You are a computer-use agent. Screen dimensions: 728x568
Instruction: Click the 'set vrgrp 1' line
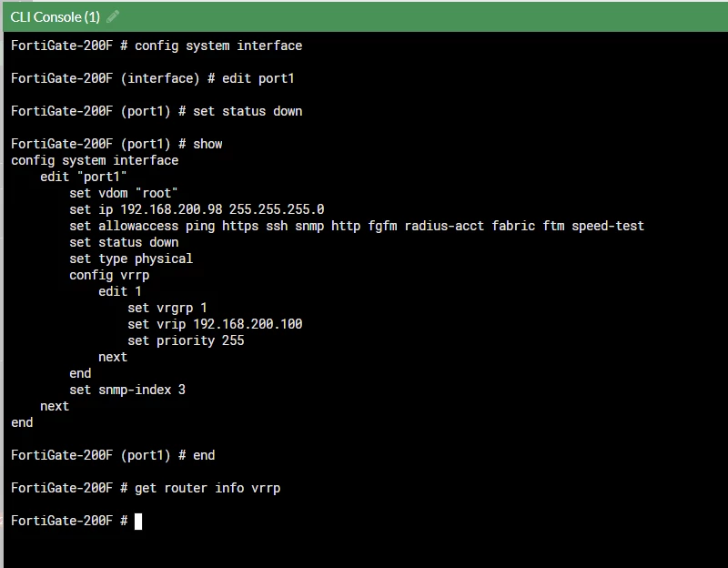coord(167,308)
